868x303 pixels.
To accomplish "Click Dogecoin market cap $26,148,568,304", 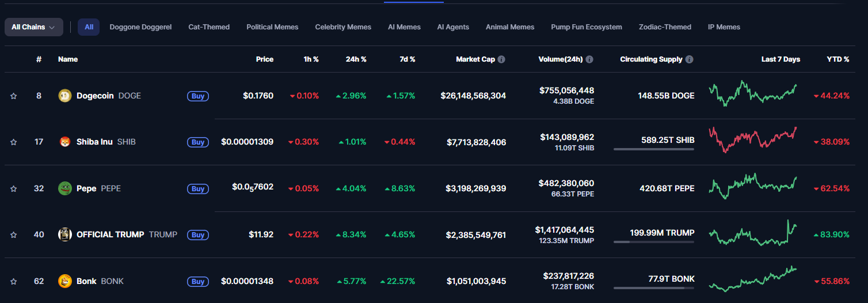I will pyautogui.click(x=473, y=96).
